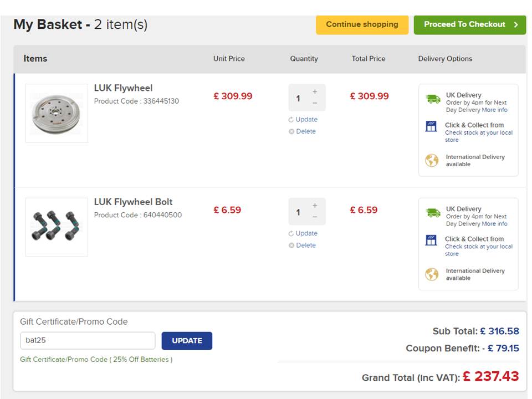Click the LUK Flywheel Bolt quantity value field
Screen dimensions: 532x399
pos(298,212)
